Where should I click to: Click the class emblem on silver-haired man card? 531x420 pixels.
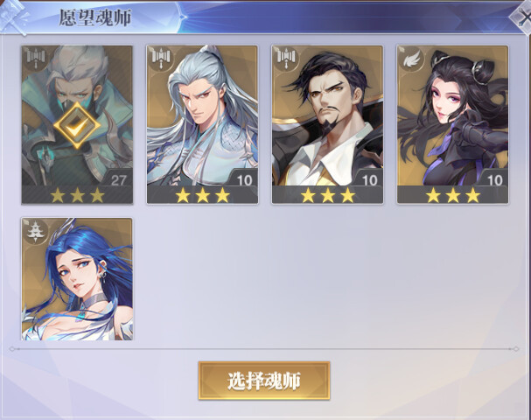pos(161,59)
